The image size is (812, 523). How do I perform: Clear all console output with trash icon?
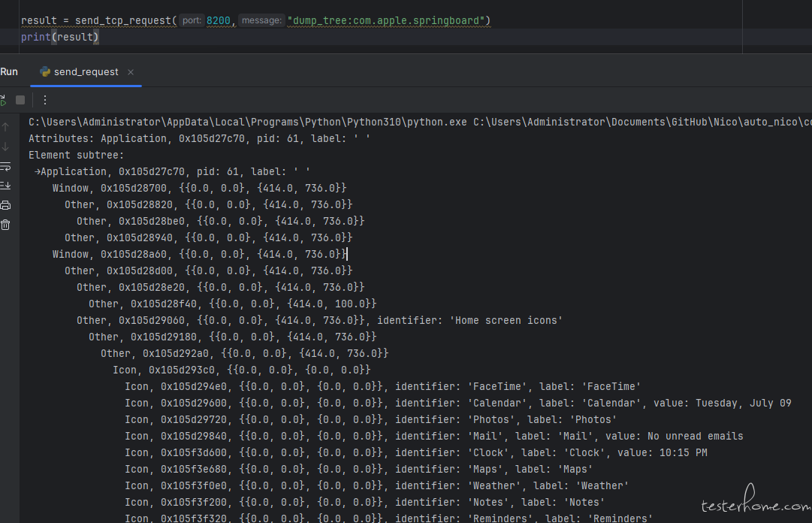coord(6,225)
